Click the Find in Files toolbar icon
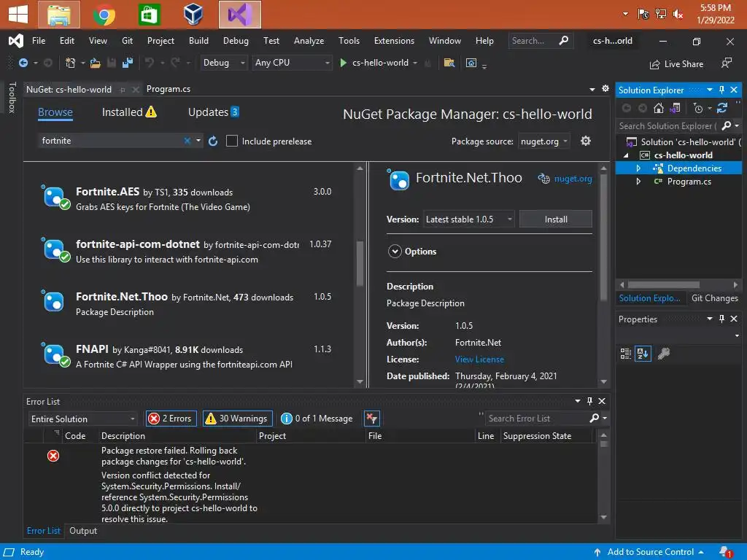Image resolution: width=747 pixels, height=560 pixels. click(449, 63)
